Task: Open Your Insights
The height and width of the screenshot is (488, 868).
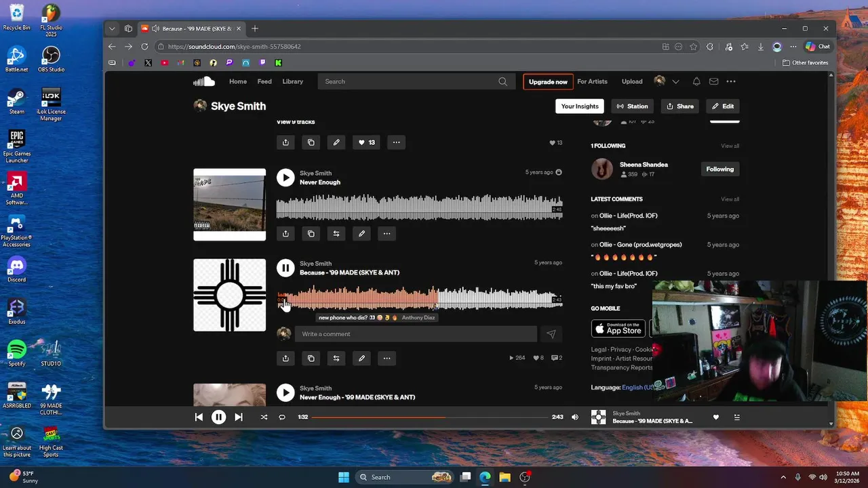Action: (580, 106)
